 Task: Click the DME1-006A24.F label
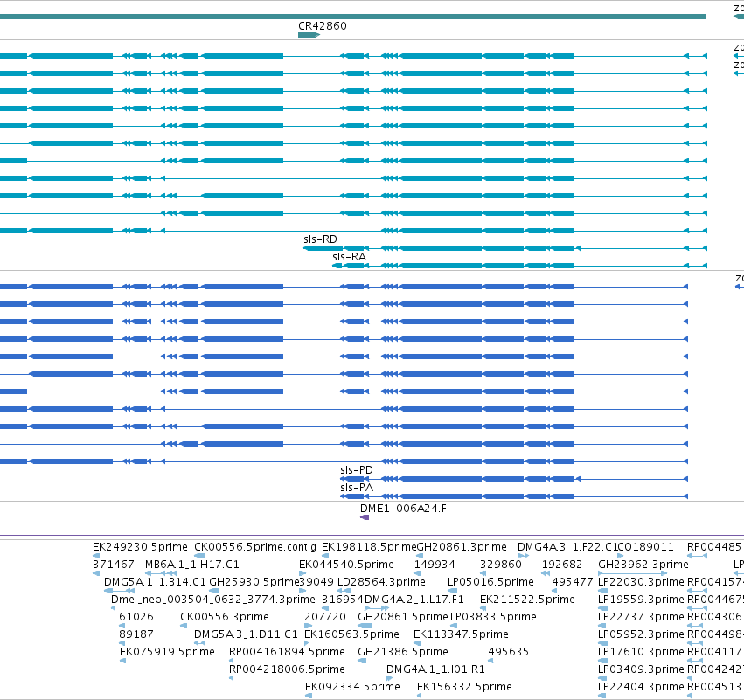(403, 509)
